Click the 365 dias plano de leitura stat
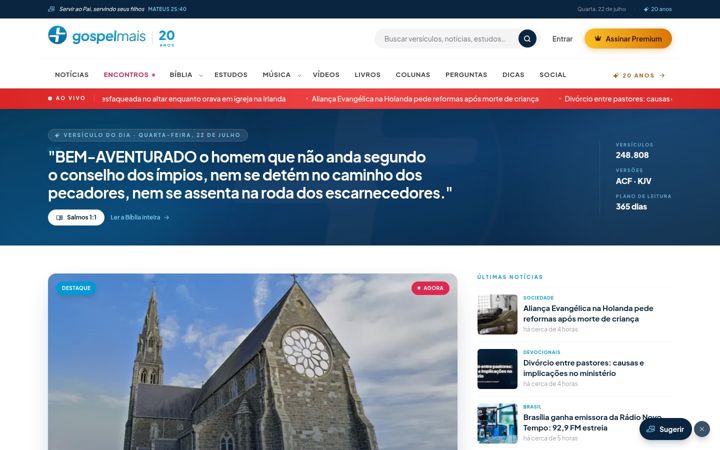Viewport: 720px width, 450px height. tap(631, 207)
